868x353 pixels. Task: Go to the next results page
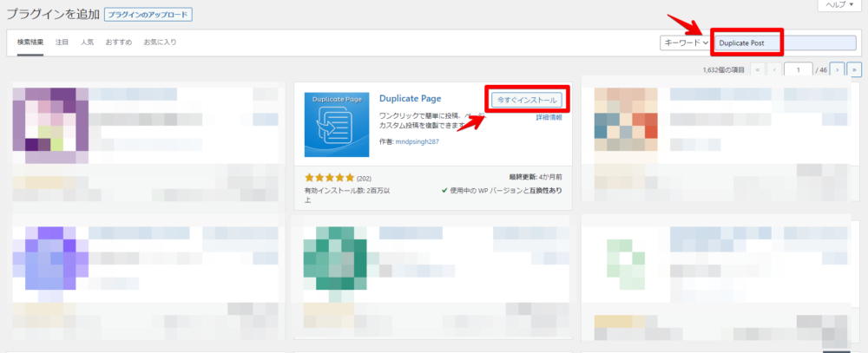[837, 69]
